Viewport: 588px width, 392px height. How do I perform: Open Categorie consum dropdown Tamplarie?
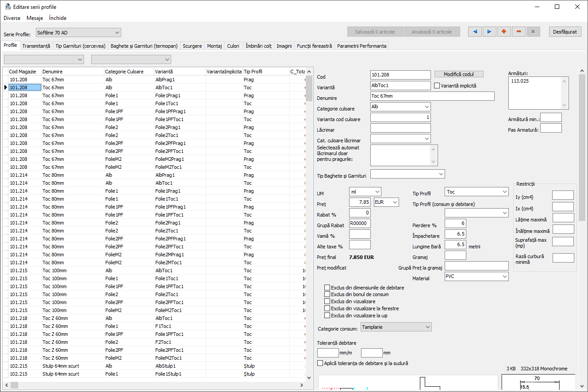pos(396,327)
